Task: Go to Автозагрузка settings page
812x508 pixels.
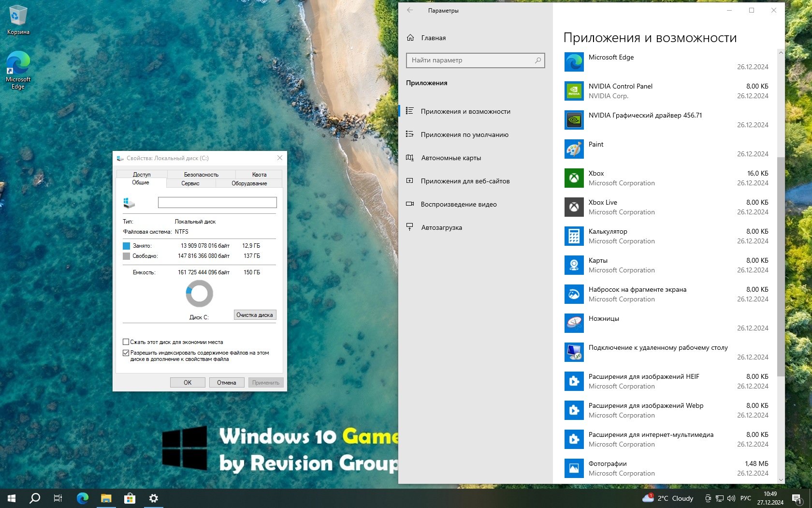Action: point(441,227)
